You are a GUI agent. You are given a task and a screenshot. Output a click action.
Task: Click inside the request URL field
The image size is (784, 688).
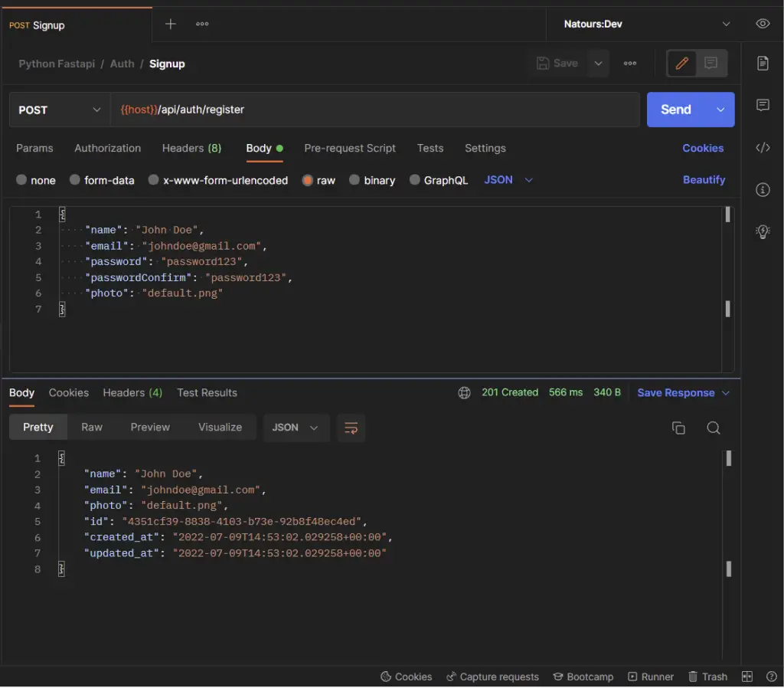click(345, 110)
